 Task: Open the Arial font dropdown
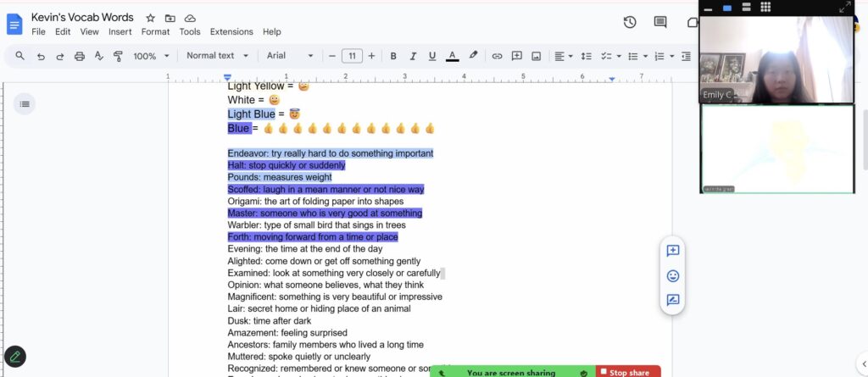pos(290,56)
